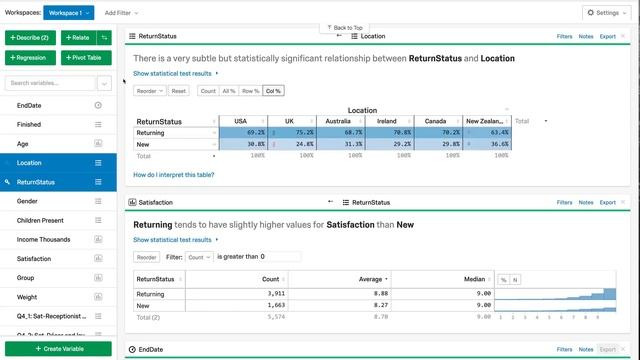
Task: Open the Count filter dropdown
Action: (x=199, y=257)
